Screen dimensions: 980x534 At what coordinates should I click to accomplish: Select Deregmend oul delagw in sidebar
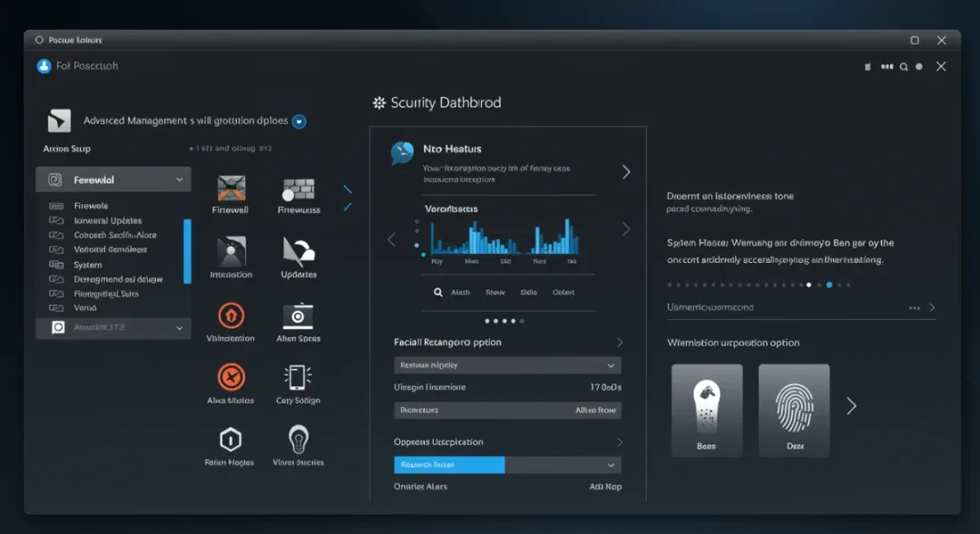[118, 279]
